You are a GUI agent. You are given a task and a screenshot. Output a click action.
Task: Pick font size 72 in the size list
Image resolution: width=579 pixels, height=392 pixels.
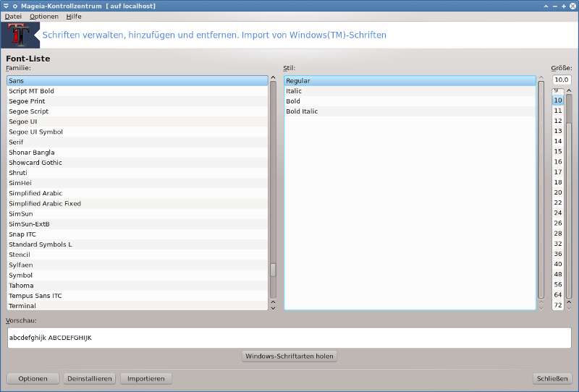click(558, 305)
